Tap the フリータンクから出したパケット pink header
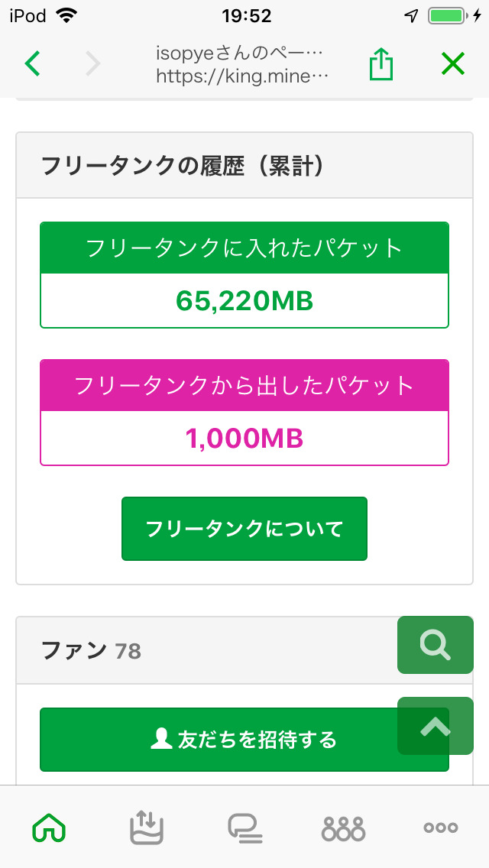Image resolution: width=489 pixels, height=868 pixels. (x=244, y=386)
